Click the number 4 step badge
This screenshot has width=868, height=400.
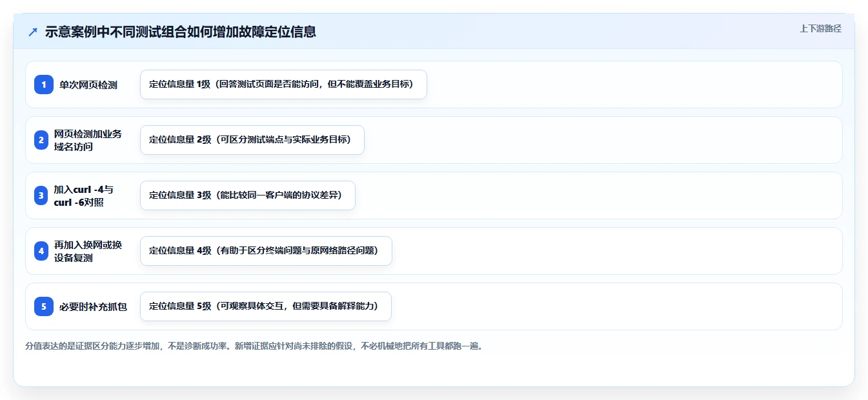point(41,251)
